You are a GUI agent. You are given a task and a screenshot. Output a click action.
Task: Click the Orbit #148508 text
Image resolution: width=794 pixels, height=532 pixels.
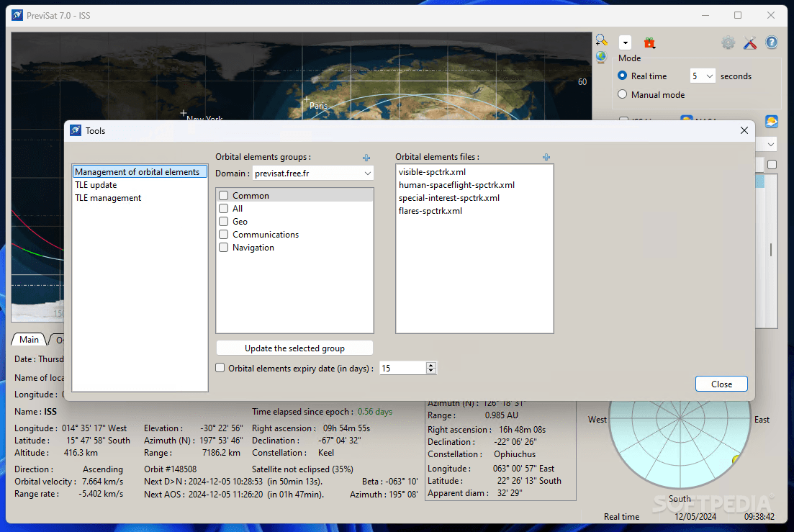pyautogui.click(x=170, y=469)
